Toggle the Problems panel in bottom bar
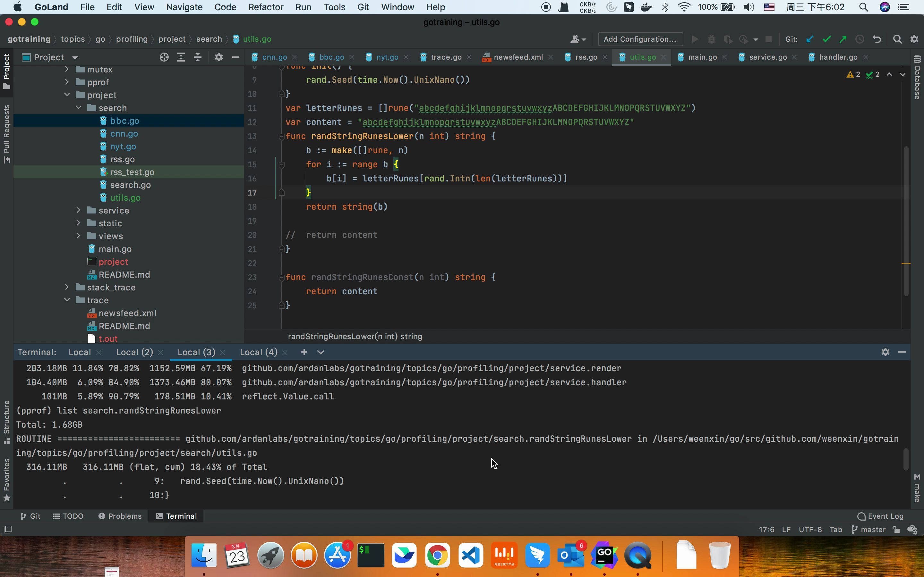 click(120, 516)
